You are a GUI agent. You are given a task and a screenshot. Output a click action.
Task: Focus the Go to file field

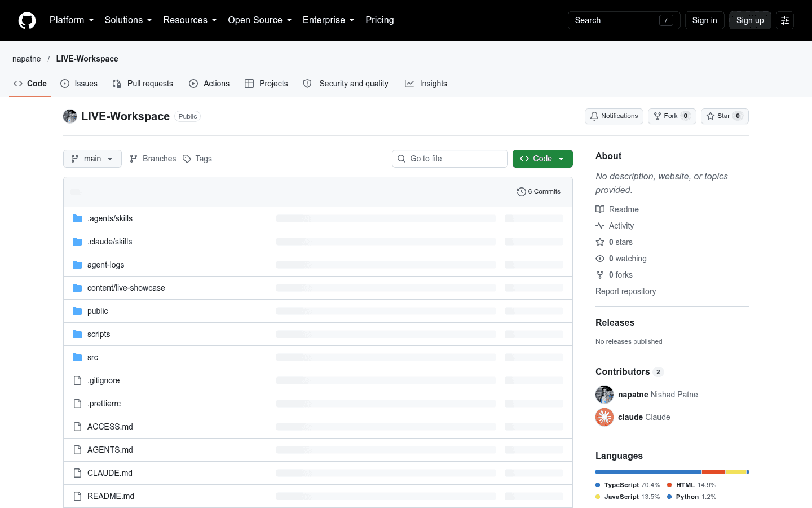click(450, 159)
